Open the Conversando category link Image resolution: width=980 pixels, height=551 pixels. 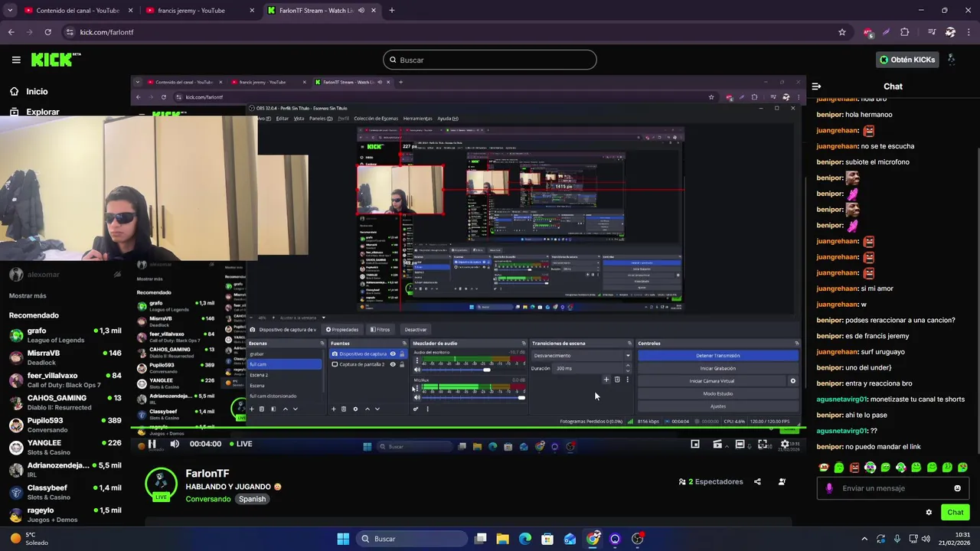coord(207,499)
